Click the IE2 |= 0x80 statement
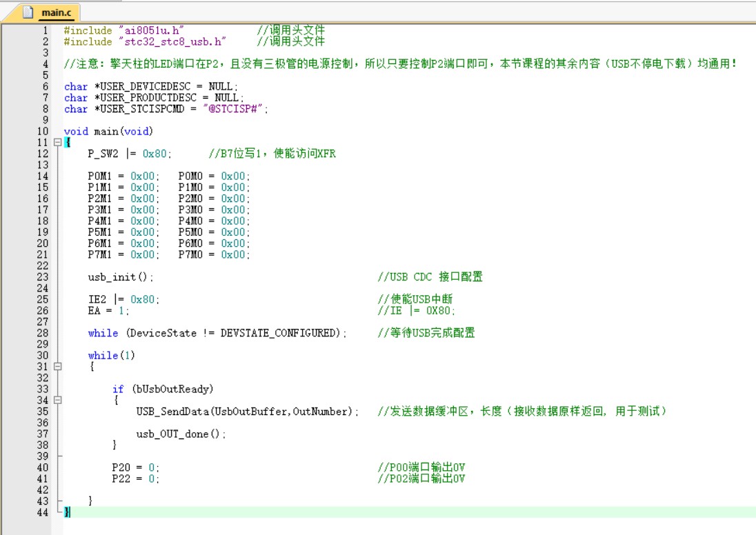This screenshot has height=535, width=756. (x=123, y=299)
